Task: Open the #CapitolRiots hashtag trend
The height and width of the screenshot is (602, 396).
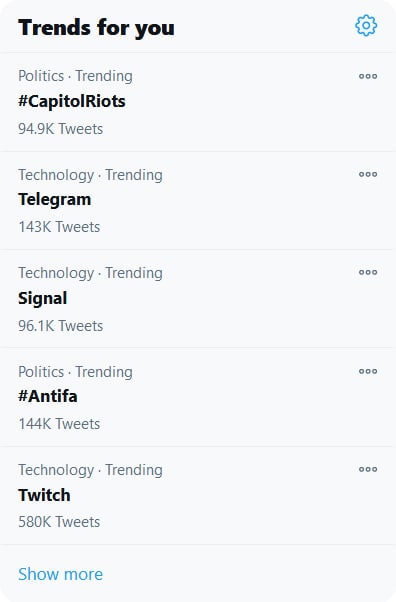Action: 72,101
